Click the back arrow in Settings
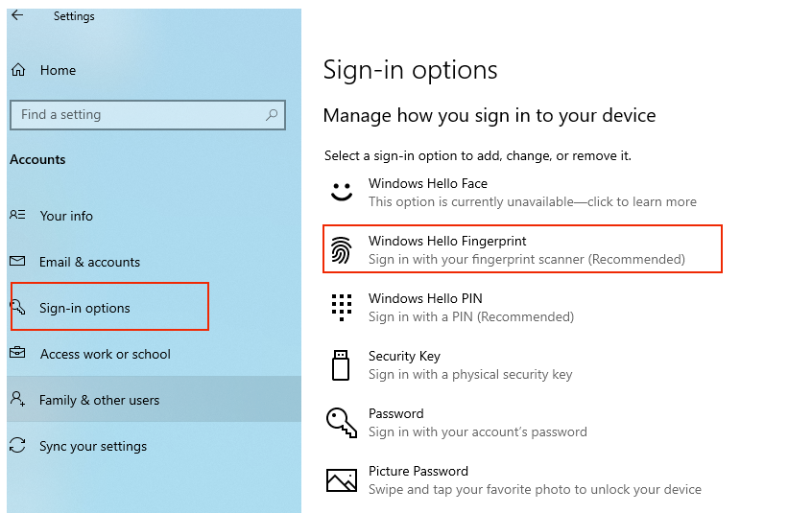The image size is (812, 513). point(17,15)
